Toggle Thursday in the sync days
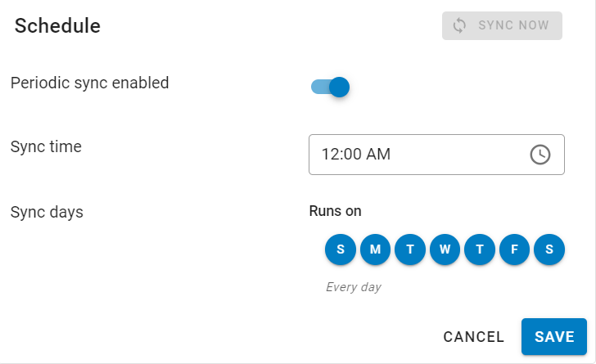 coord(480,249)
